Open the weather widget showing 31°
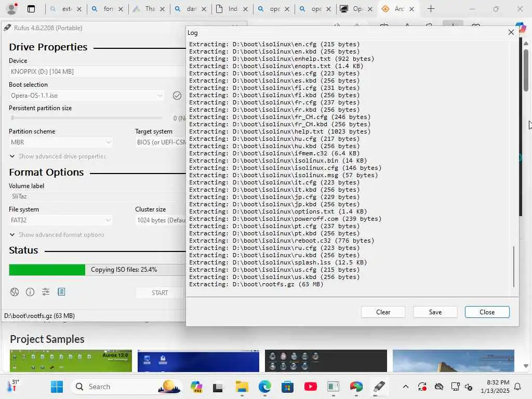This screenshot has height=399, width=532. (13, 386)
